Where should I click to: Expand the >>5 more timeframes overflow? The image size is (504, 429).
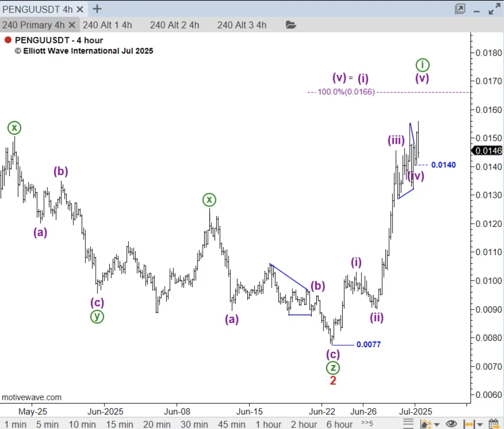click(367, 423)
